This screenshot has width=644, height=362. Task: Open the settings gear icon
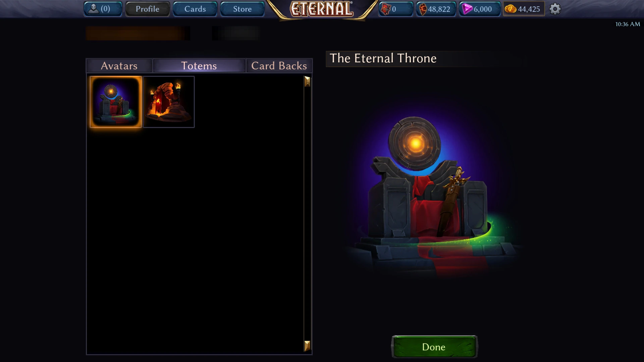[x=555, y=9]
